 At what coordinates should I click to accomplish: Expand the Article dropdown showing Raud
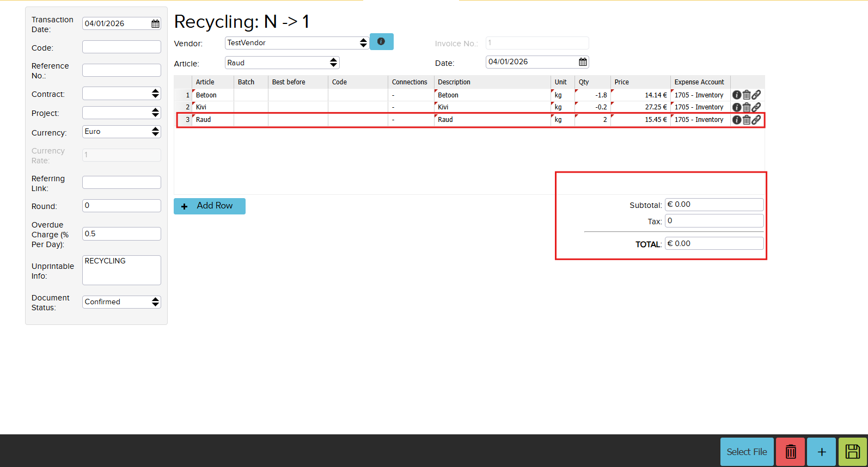[282, 63]
